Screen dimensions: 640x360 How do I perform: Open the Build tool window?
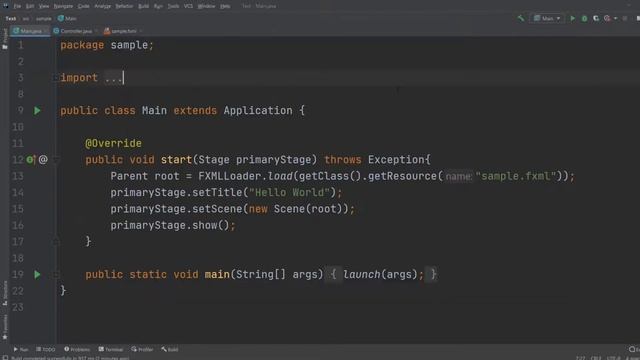(170, 349)
